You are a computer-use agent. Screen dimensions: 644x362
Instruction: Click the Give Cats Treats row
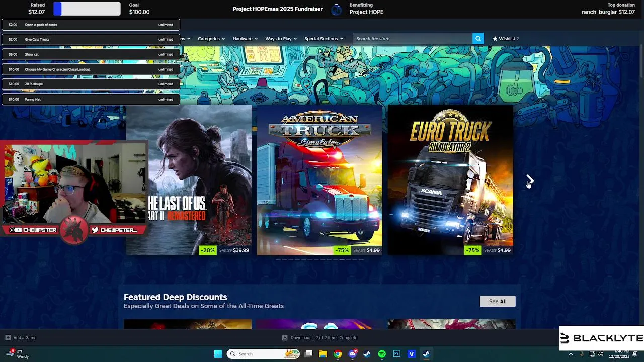point(91,39)
